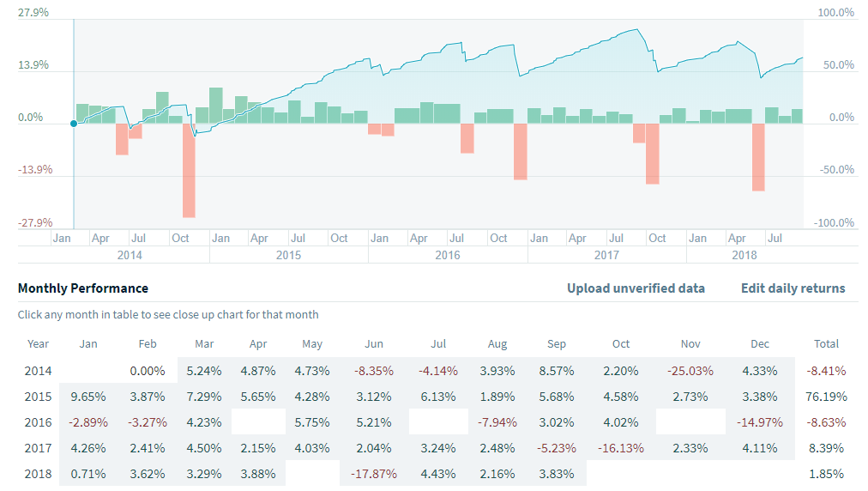
Task: Select the 7.29% March 2015 cell
Action: point(204,397)
